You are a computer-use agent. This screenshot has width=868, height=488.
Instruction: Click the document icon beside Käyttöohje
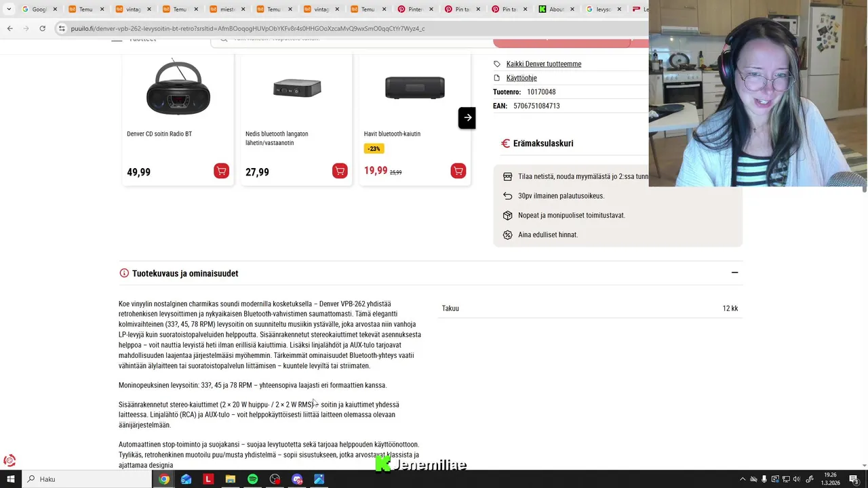click(x=497, y=78)
